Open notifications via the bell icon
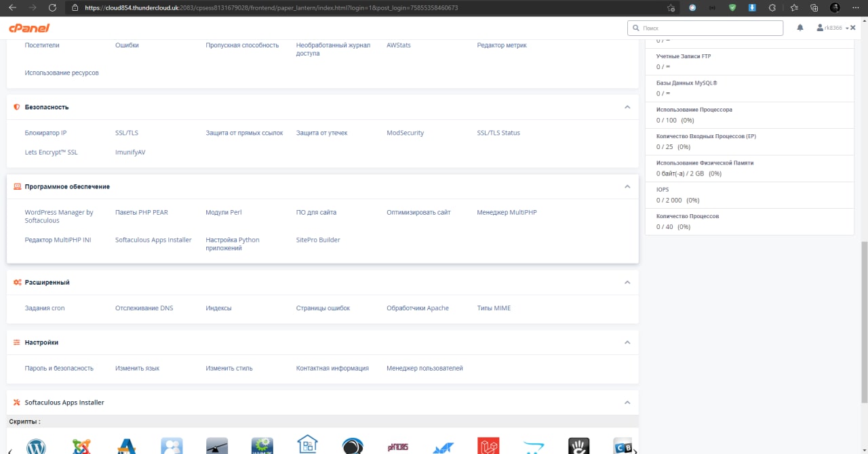868x454 pixels. 800,28
